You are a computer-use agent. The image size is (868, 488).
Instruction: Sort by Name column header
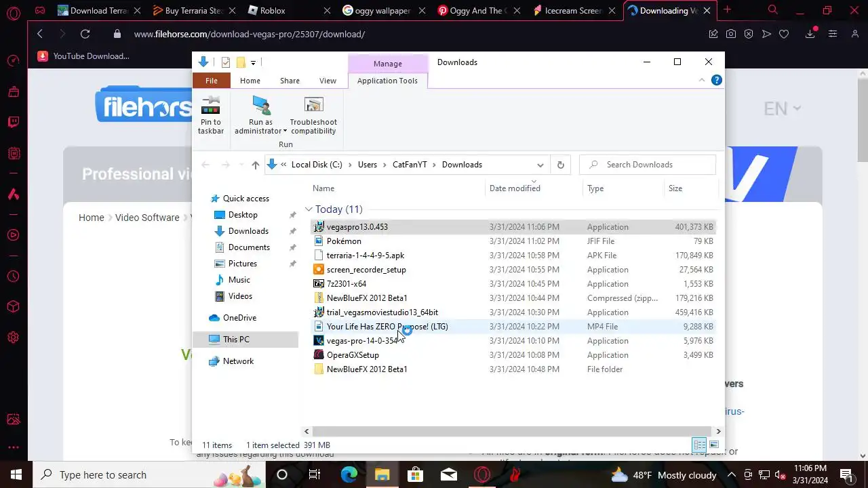[x=323, y=188]
